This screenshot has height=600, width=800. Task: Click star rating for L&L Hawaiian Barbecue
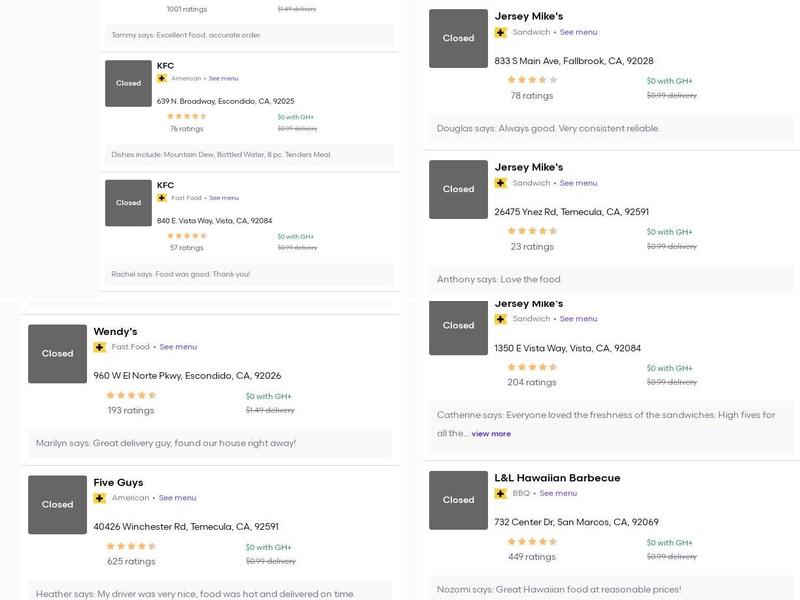pyautogui.click(x=532, y=542)
